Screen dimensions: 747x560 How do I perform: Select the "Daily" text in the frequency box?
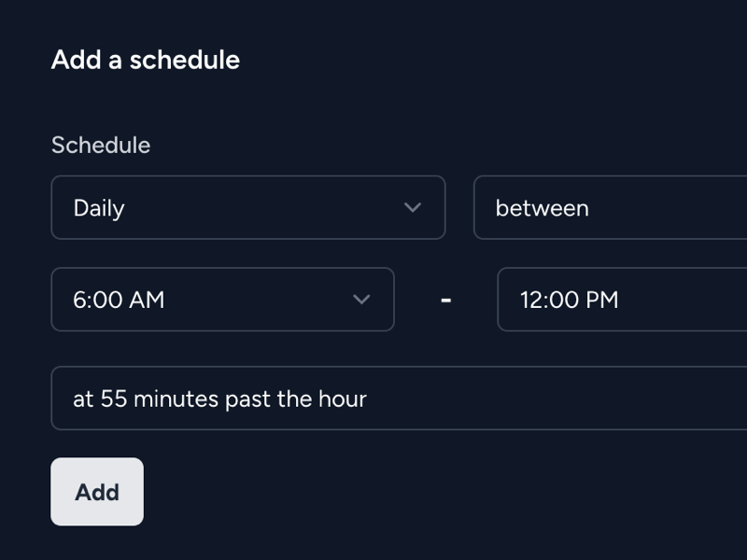(99, 208)
